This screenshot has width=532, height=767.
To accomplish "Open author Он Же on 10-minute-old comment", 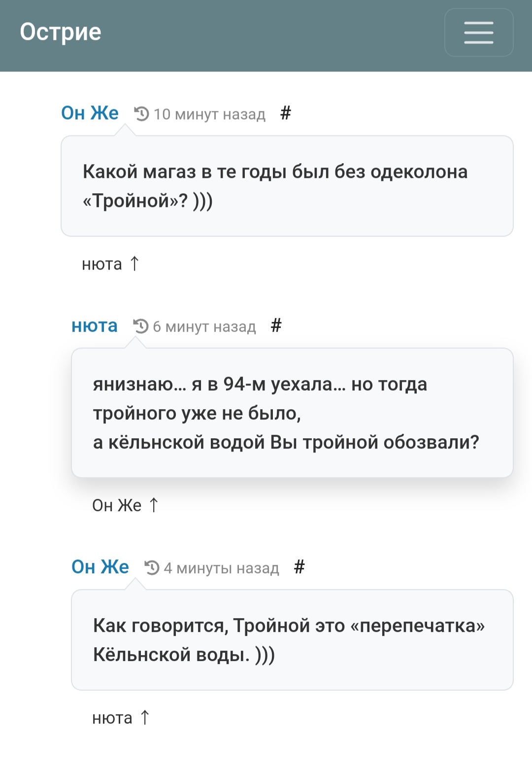I will click(90, 113).
